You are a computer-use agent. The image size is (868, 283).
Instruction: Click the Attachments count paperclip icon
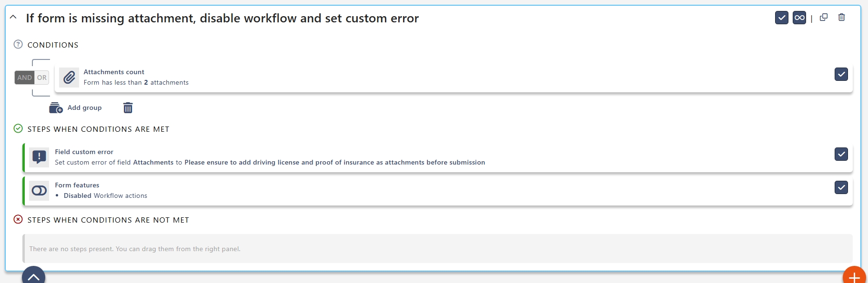pyautogui.click(x=69, y=77)
